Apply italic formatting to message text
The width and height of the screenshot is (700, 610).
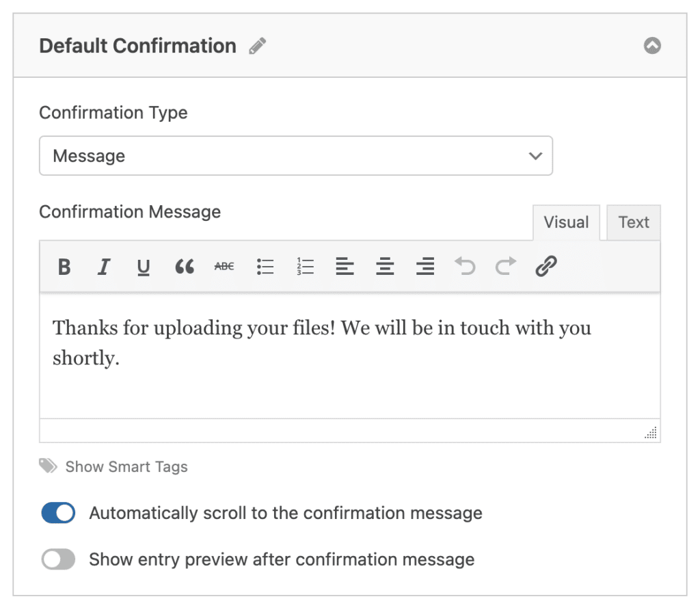[103, 267]
